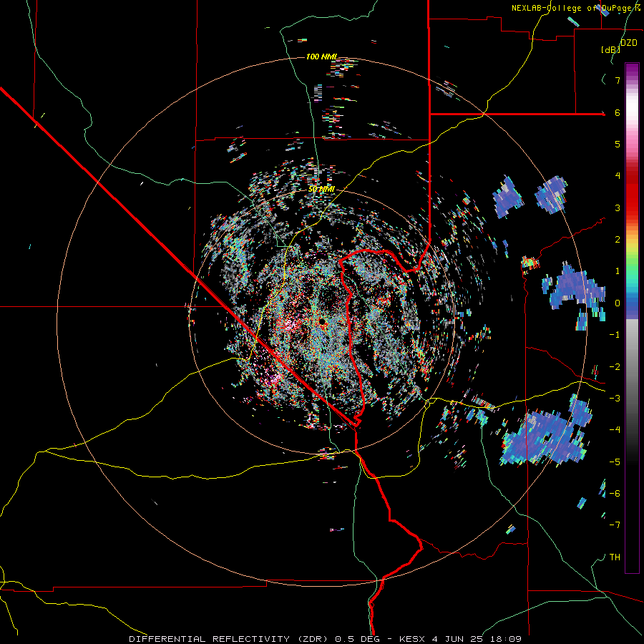Click the "50 NMI" range ring label

tap(321, 190)
